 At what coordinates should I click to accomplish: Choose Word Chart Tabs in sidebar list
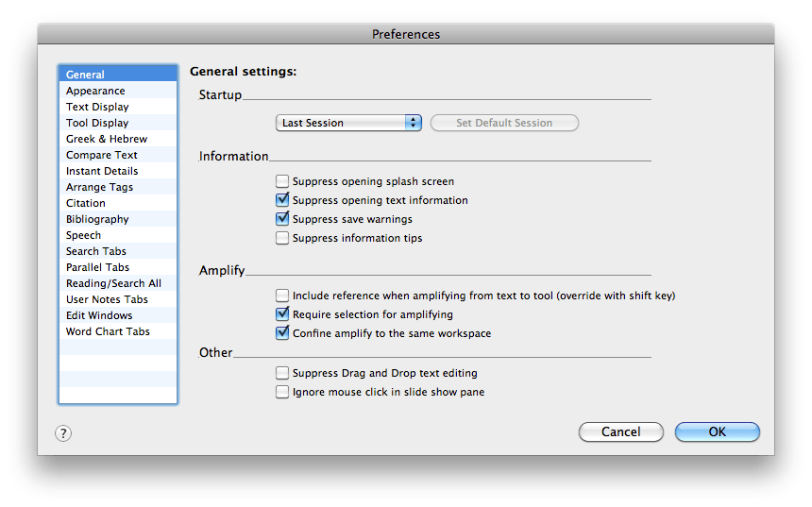108,331
